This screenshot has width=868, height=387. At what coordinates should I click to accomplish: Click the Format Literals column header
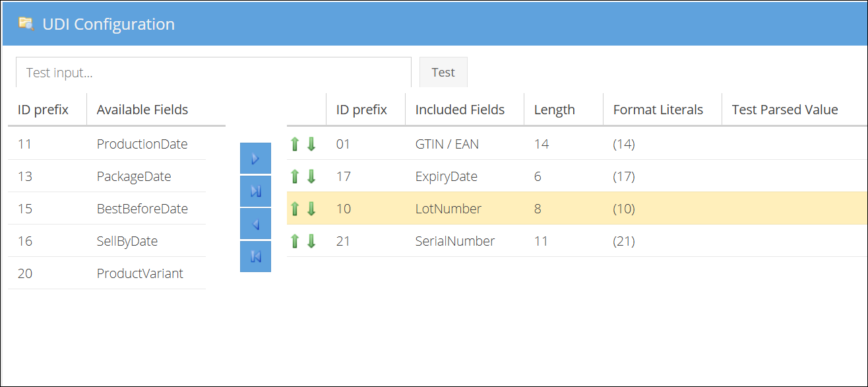click(x=658, y=110)
